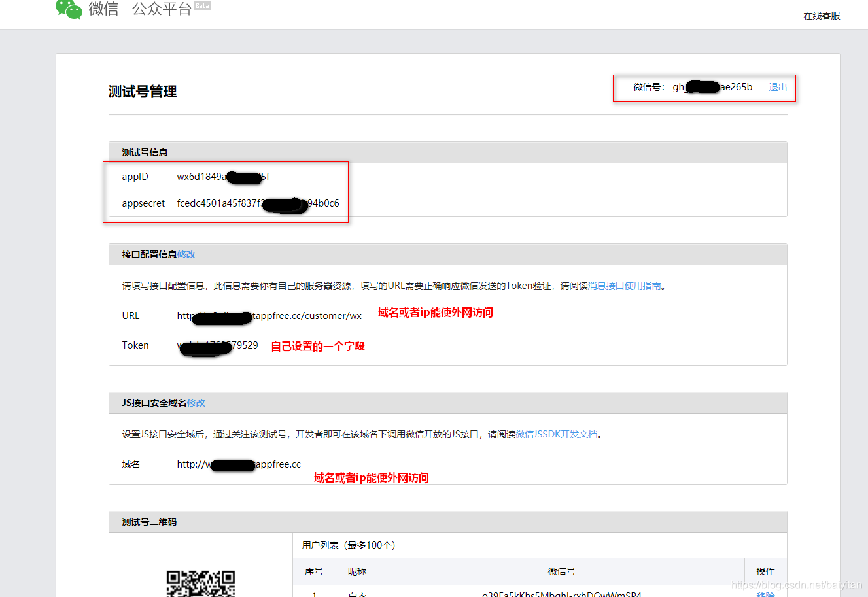The image size is (868, 597).
Task: Click 修改 next to JS接口安全域名
Action: (196, 403)
